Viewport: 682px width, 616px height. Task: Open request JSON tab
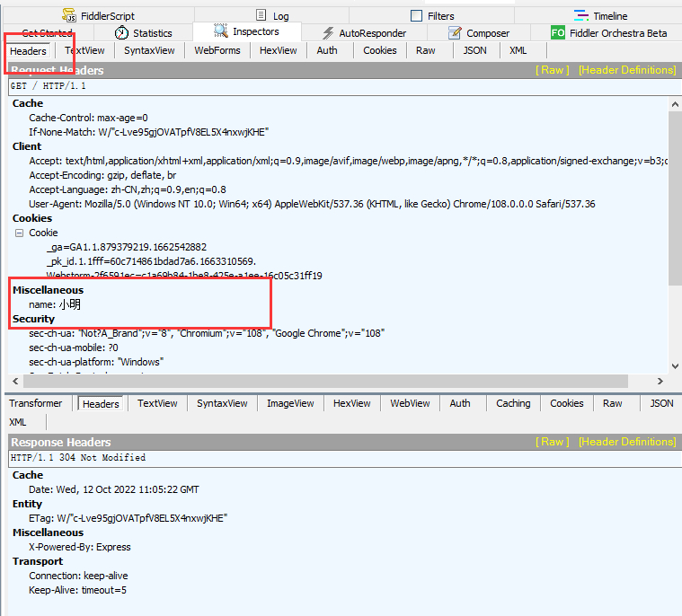474,50
